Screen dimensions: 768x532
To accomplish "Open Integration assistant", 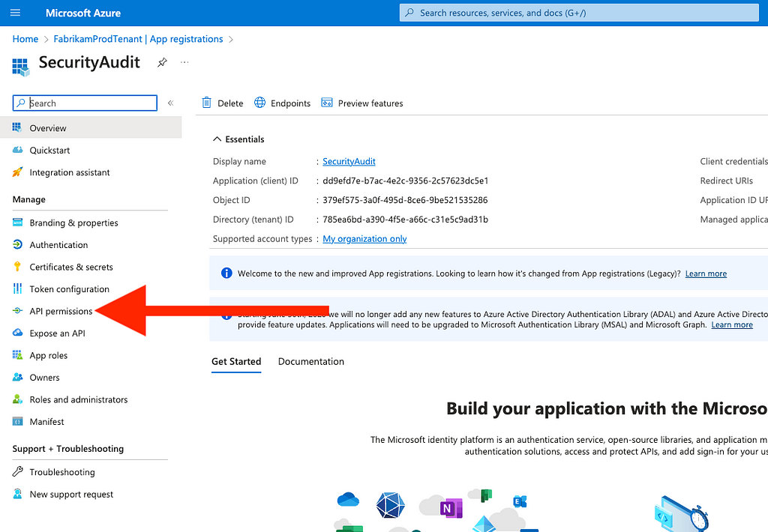I will [x=70, y=172].
